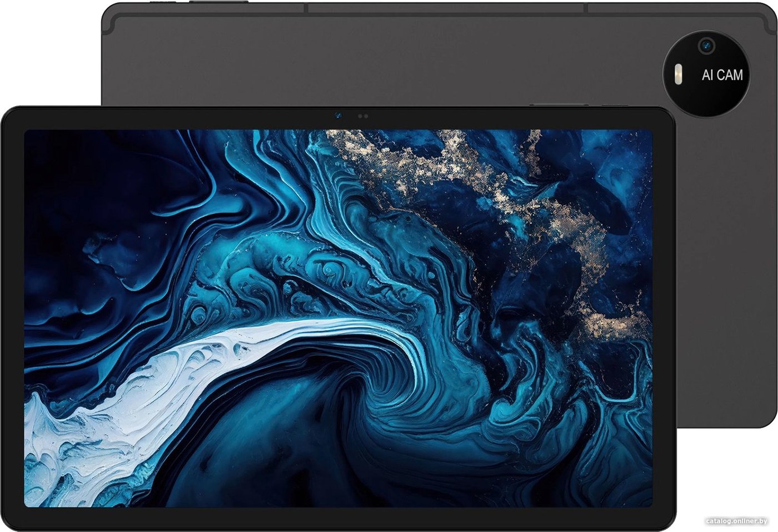Click the AI CAM label text

(722, 75)
